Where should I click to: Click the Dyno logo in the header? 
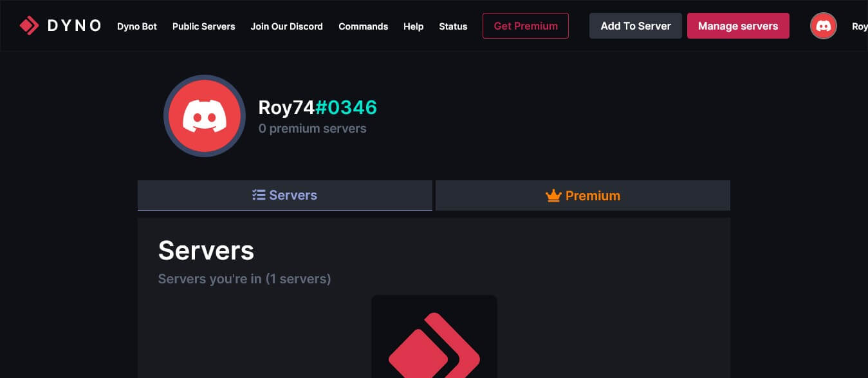pos(60,26)
